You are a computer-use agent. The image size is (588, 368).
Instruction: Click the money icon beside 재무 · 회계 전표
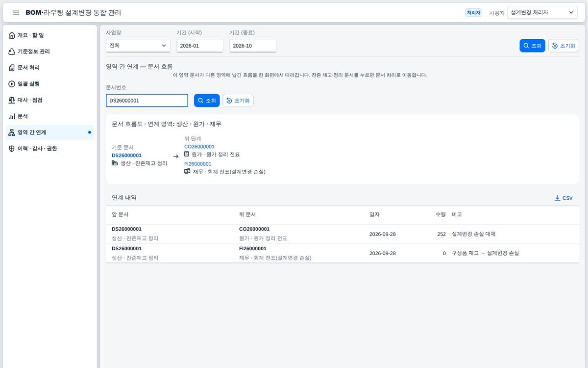[x=187, y=172]
